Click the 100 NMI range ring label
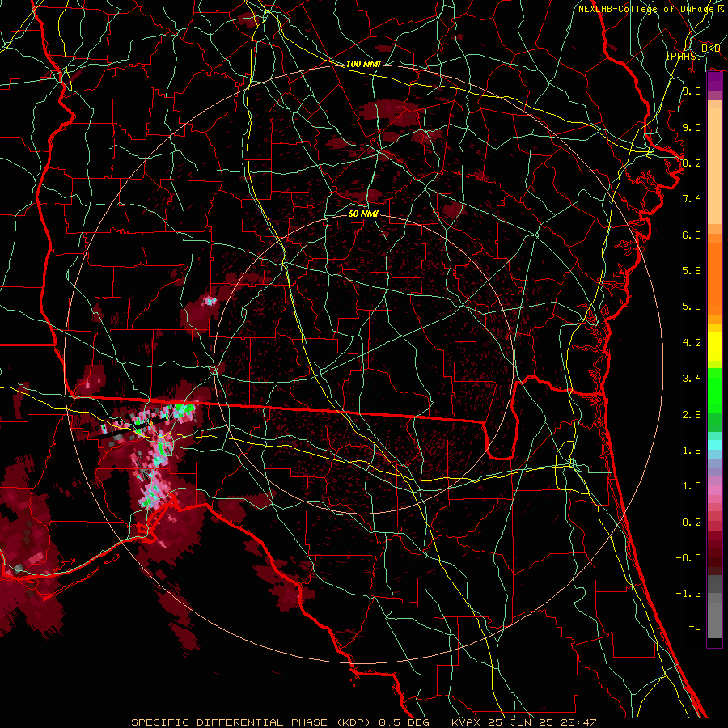 (363, 64)
